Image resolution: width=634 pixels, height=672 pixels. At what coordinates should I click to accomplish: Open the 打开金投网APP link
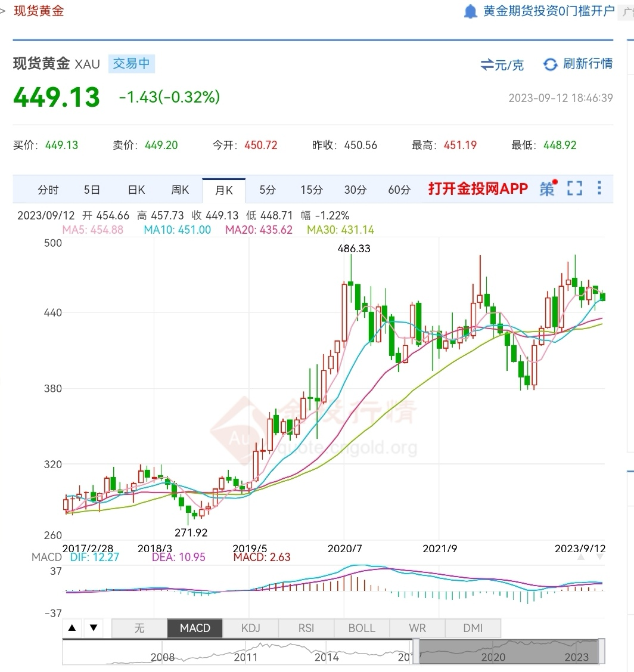[478, 188]
